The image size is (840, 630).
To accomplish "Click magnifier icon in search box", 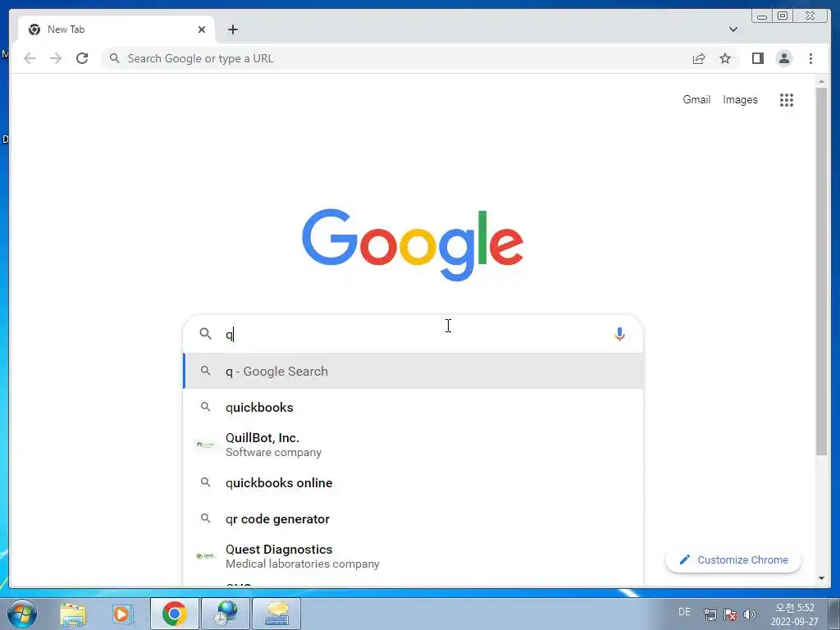I will [205, 334].
